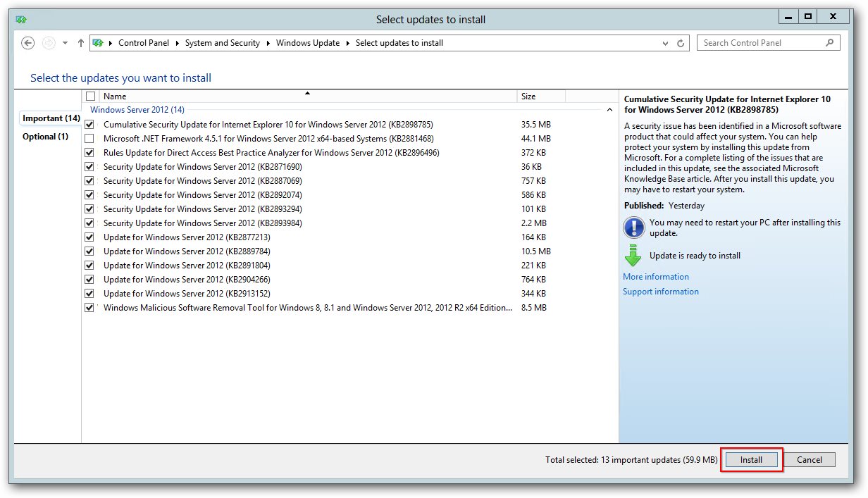868x498 pixels.
Task: Click the Forward navigation arrow
Action: 49,43
